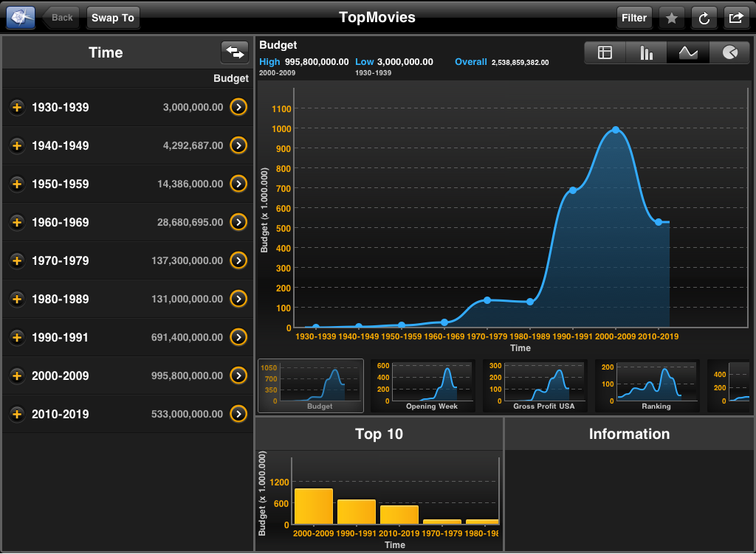Viewport: 756px width, 554px height.
Task: Switch to bar chart view
Action: pyautogui.click(x=647, y=53)
